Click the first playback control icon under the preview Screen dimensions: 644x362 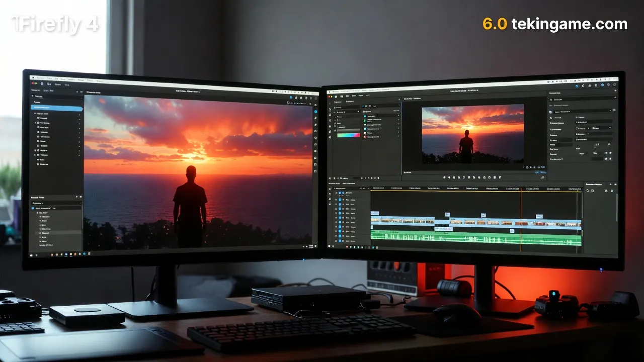click(444, 177)
